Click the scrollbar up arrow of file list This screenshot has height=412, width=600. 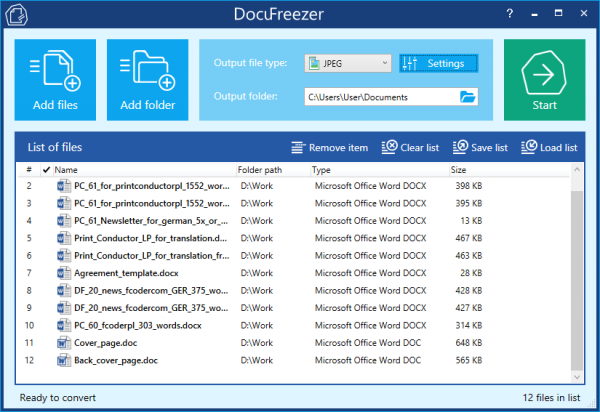(x=577, y=169)
